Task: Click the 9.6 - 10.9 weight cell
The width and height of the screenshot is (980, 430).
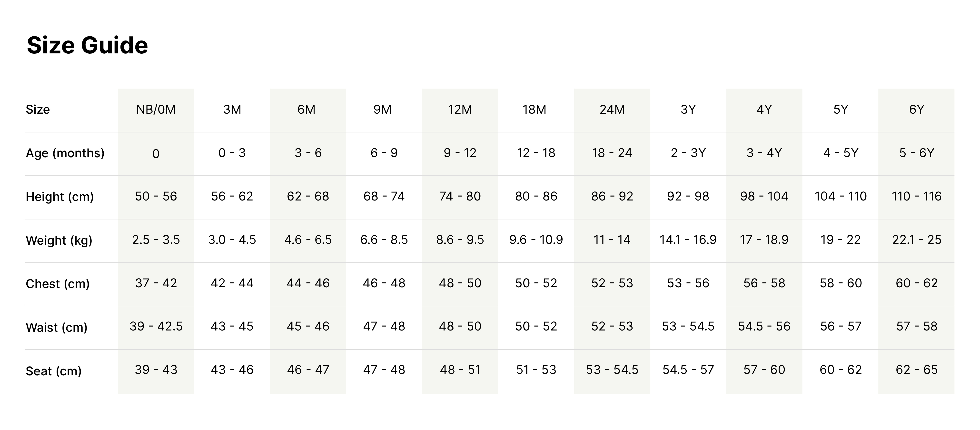Action: [536, 240]
